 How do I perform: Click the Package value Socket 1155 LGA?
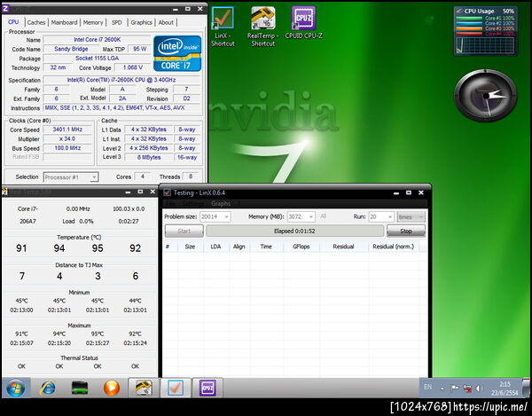point(97,58)
